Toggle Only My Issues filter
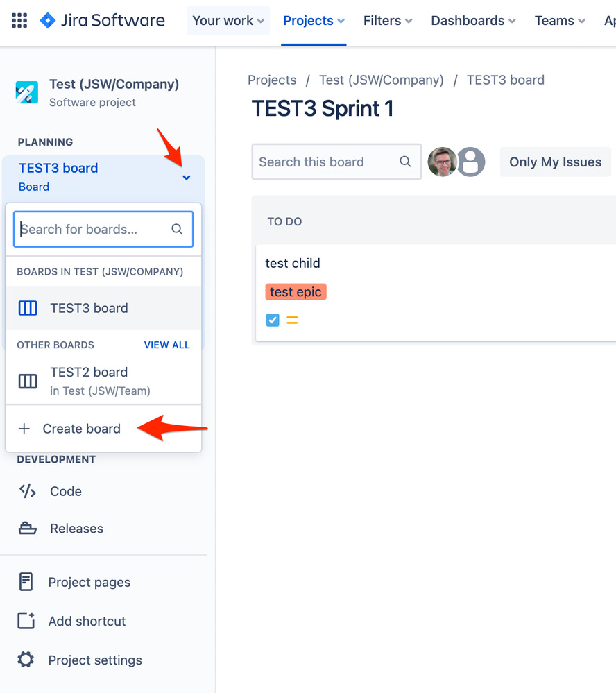 point(555,162)
